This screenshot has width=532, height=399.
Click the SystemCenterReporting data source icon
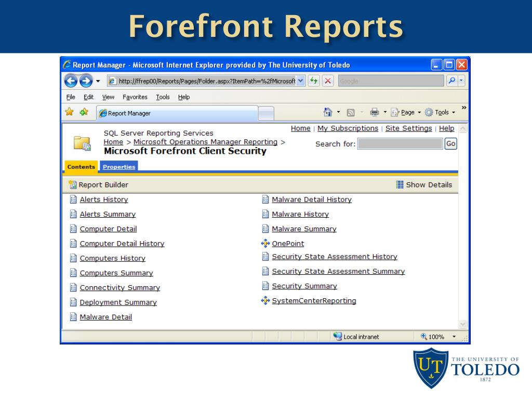point(265,300)
